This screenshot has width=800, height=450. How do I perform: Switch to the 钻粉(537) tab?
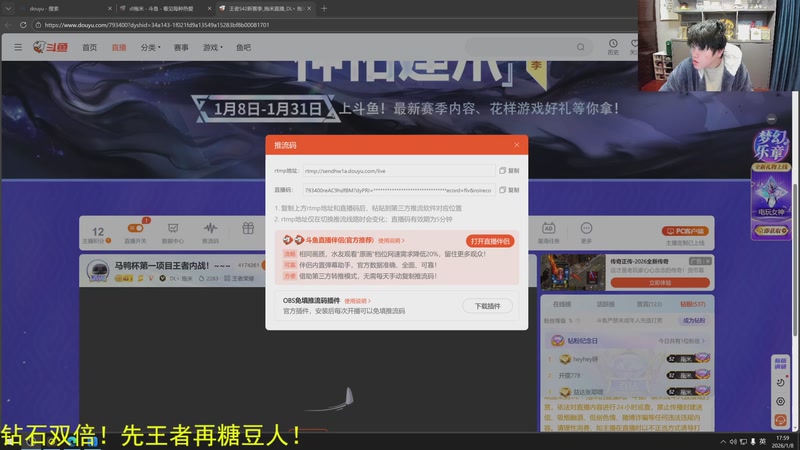click(693, 304)
